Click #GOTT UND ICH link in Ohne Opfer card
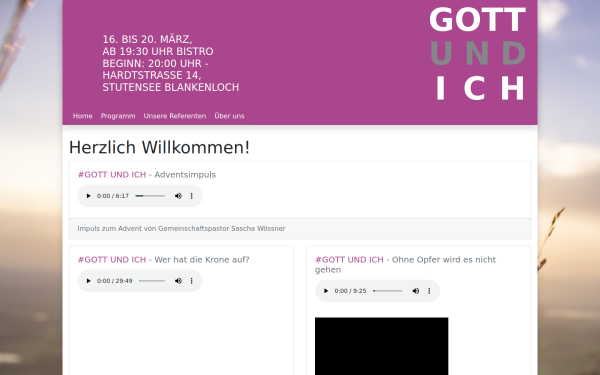This screenshot has height=375, width=600. [349, 260]
